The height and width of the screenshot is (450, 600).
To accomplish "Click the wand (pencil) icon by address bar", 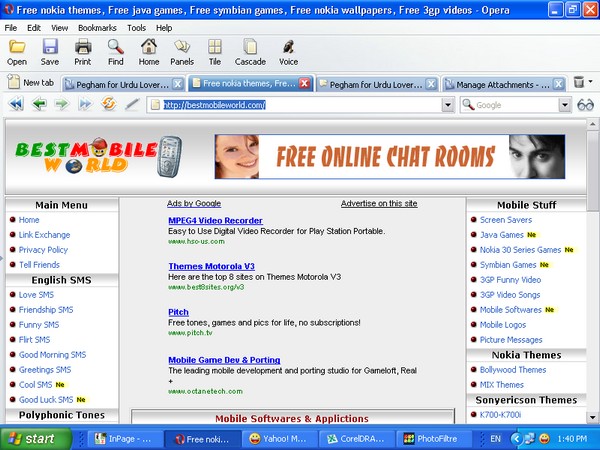I will (132, 104).
